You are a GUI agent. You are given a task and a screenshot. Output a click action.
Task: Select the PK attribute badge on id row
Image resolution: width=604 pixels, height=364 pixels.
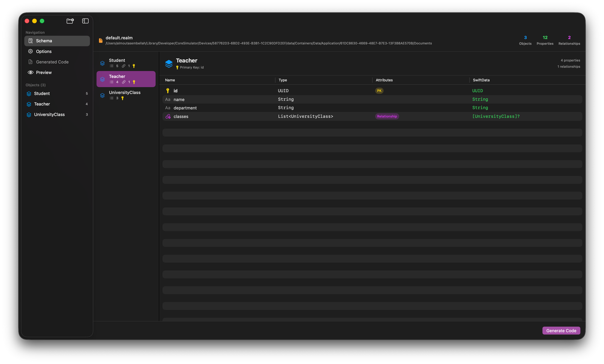[379, 91]
